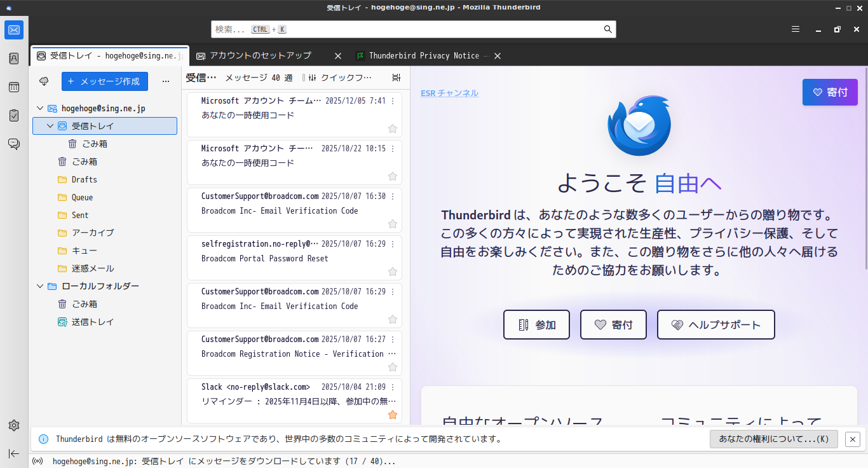Select ごみ箱 nested under 受信トレイ
Screen dimensions: 868x468
click(105, 144)
